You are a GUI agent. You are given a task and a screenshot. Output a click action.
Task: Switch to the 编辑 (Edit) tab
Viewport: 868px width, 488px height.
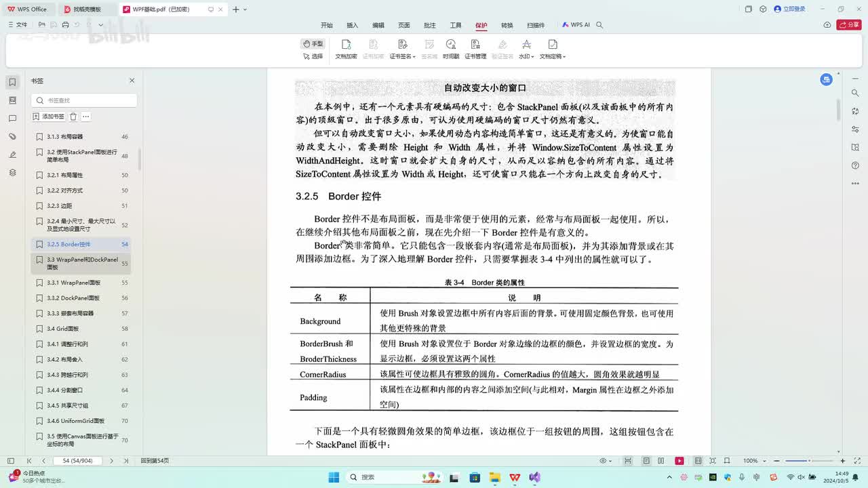click(x=378, y=25)
